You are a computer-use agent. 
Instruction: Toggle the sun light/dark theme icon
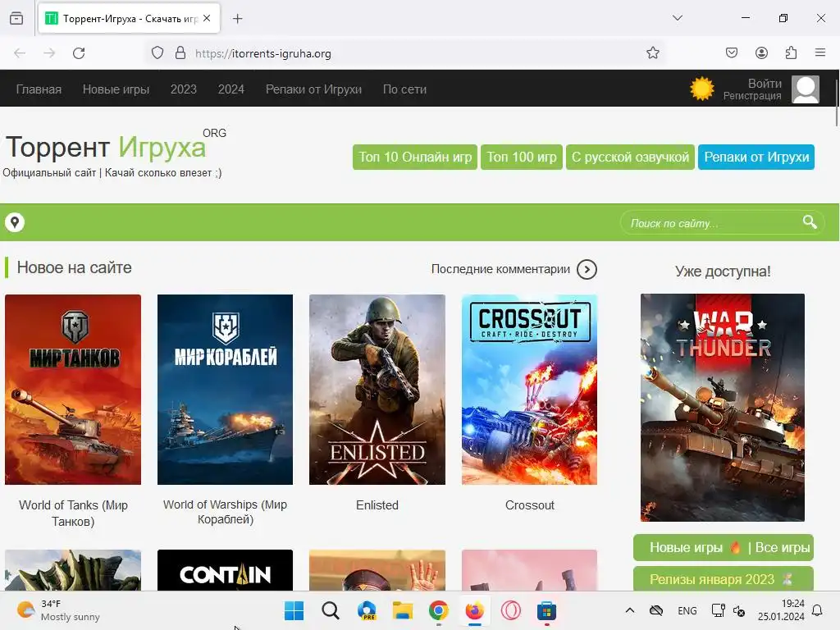702,89
